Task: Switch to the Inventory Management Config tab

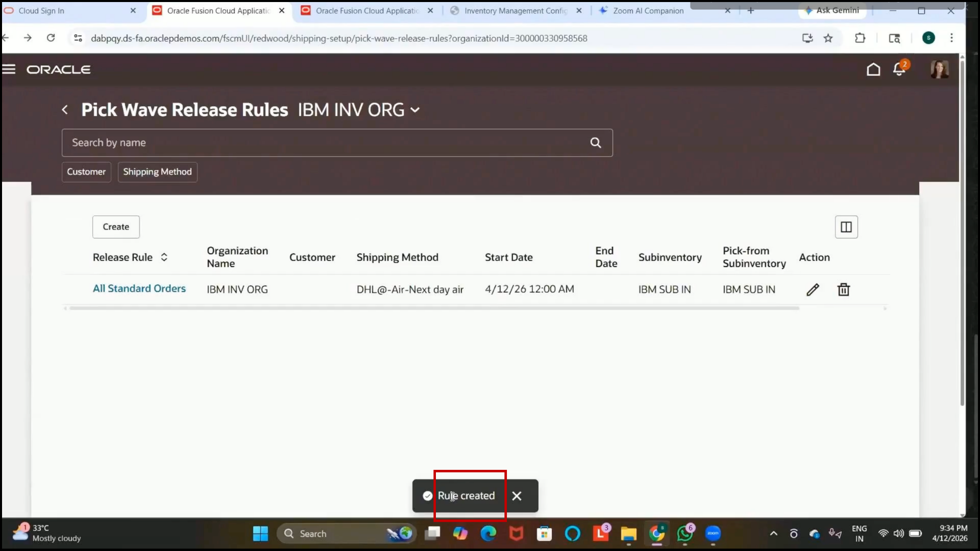Action: pyautogui.click(x=516, y=11)
